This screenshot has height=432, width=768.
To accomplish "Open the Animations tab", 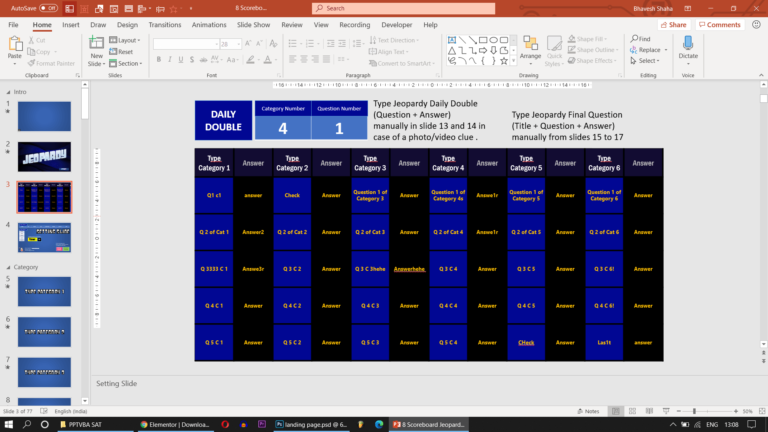I will click(209, 24).
